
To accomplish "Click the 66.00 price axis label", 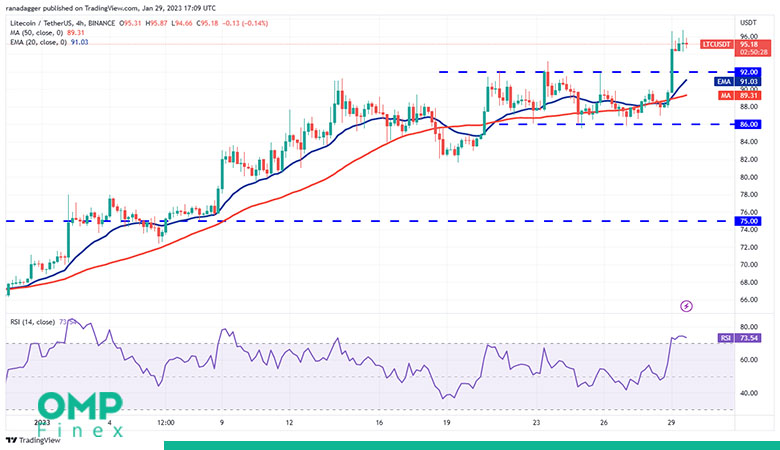I will click(749, 300).
